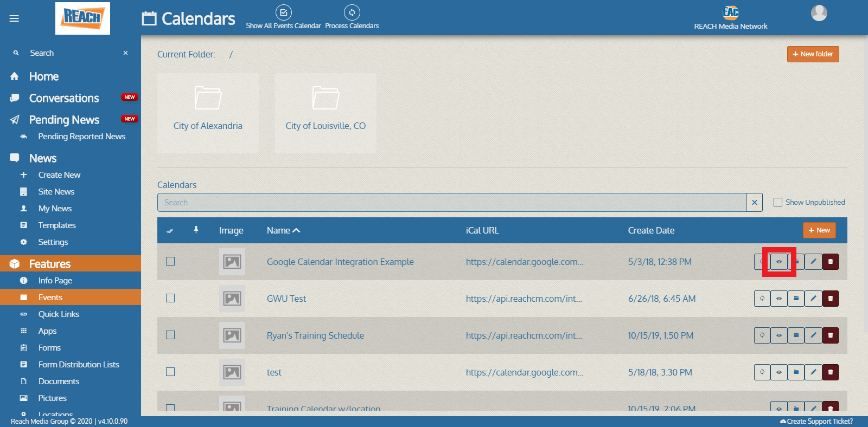Open Site News in the sidebar
Image resolution: width=868 pixels, height=427 pixels.
(x=56, y=192)
